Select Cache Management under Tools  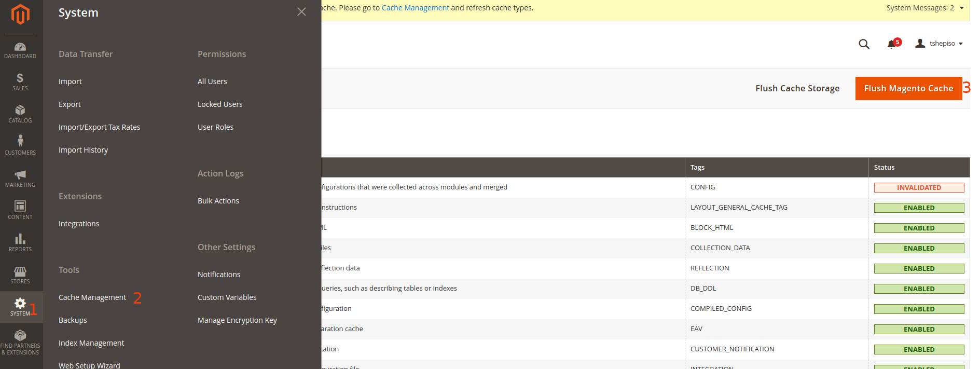tap(92, 297)
